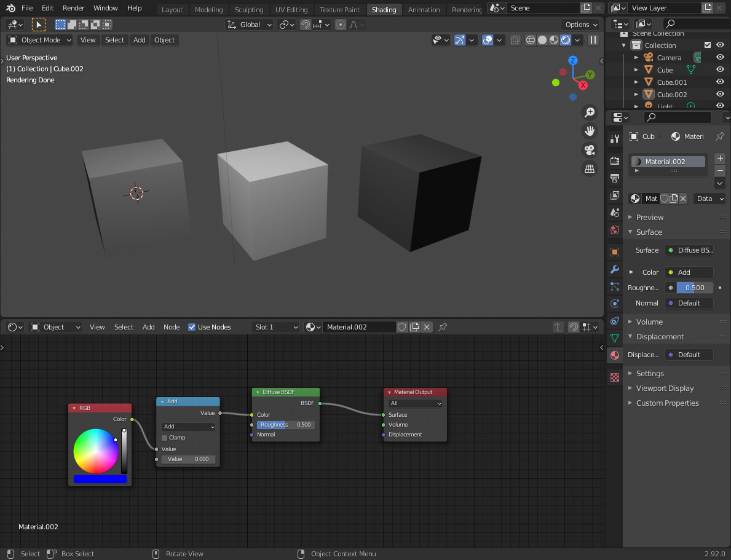This screenshot has height=560, width=731.
Task: Switch to the Shading workspace tab
Action: coord(384,9)
